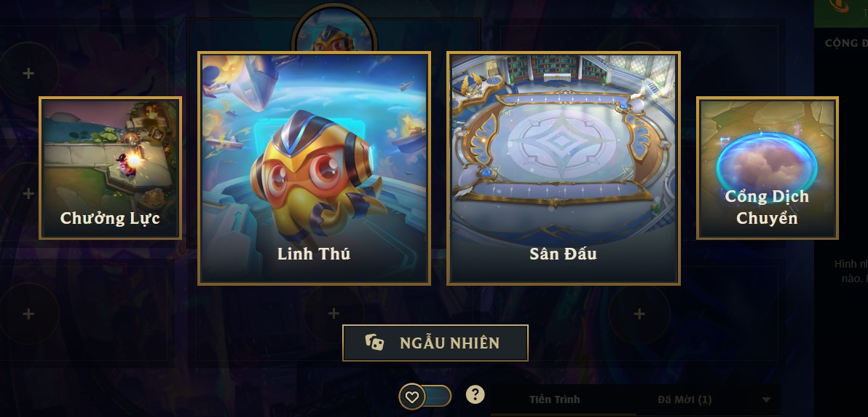Toggle the heart favorites switch
Viewport: 868px width, 417px height.
click(x=425, y=397)
